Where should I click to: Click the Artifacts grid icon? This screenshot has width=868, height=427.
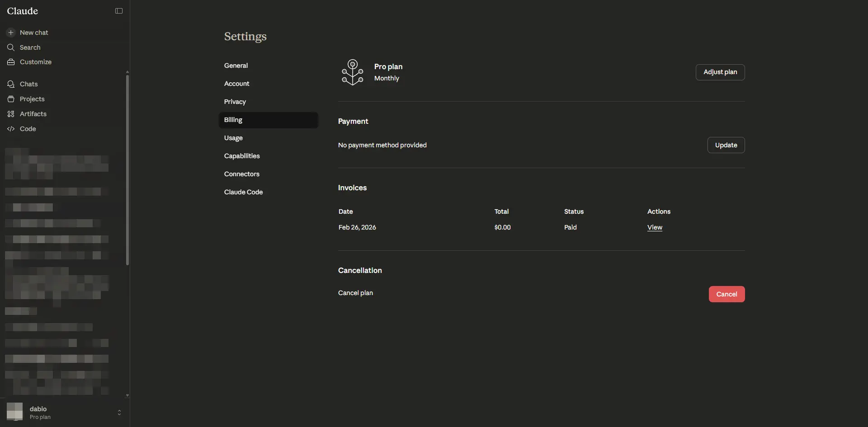[x=11, y=114]
